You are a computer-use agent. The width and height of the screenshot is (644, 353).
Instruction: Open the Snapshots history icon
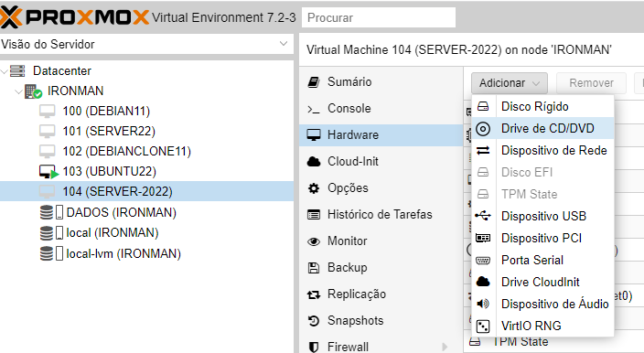point(314,321)
